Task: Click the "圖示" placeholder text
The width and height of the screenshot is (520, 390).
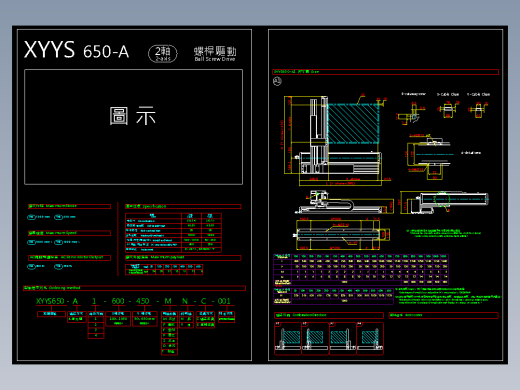Action: (x=133, y=116)
